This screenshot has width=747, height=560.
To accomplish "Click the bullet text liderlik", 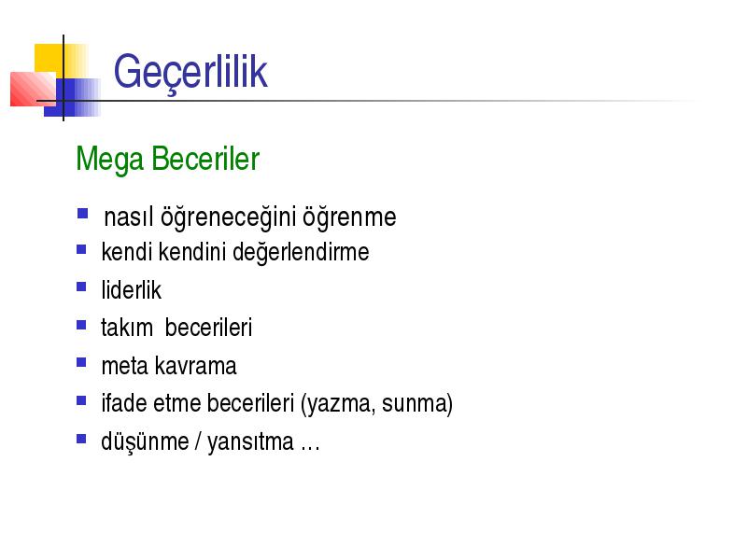I will [x=131, y=290].
